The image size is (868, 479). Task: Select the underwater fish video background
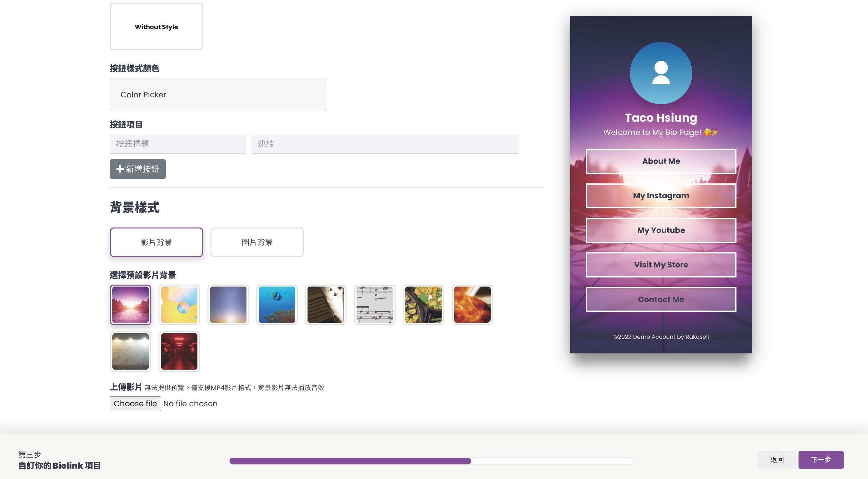277,304
